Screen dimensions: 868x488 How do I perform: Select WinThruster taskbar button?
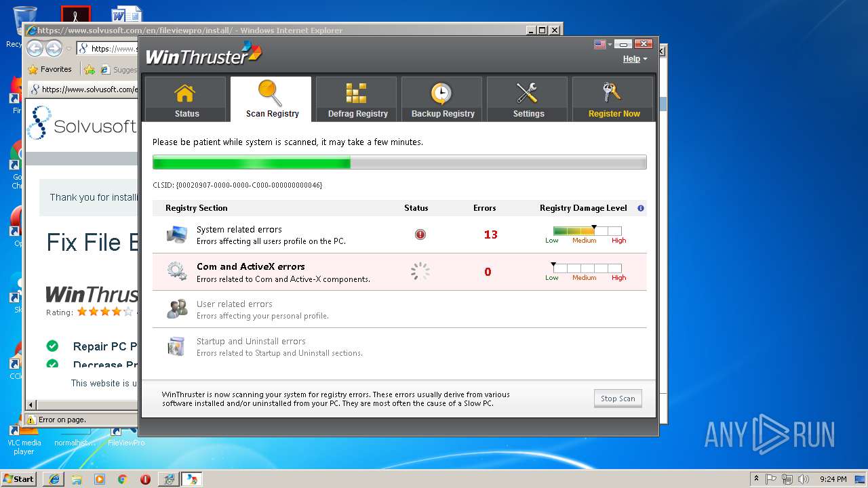tap(192, 479)
